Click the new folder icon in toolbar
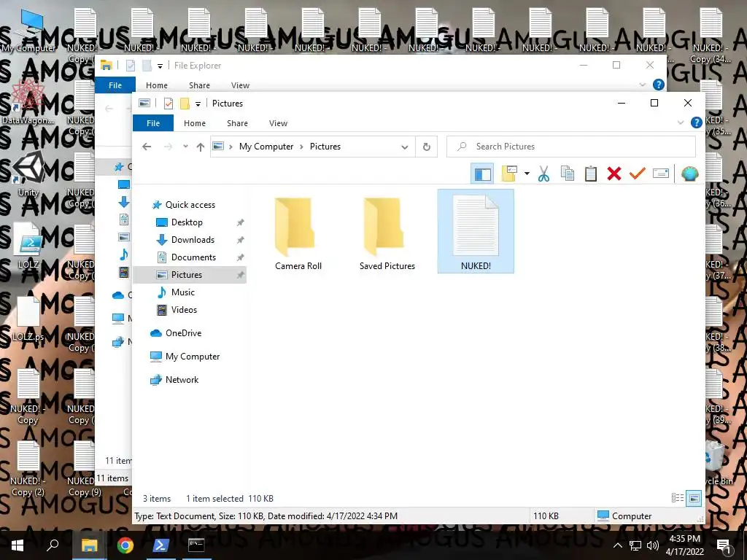 (x=508, y=174)
